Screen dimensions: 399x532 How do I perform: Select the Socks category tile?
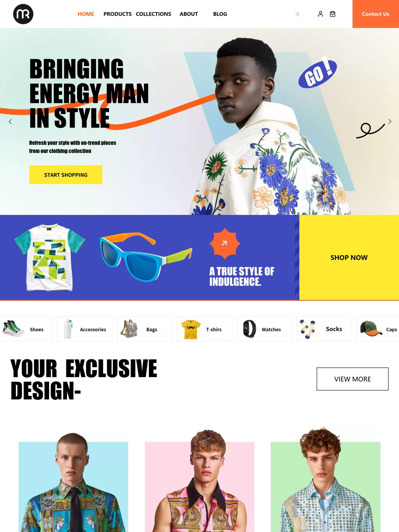pos(324,329)
